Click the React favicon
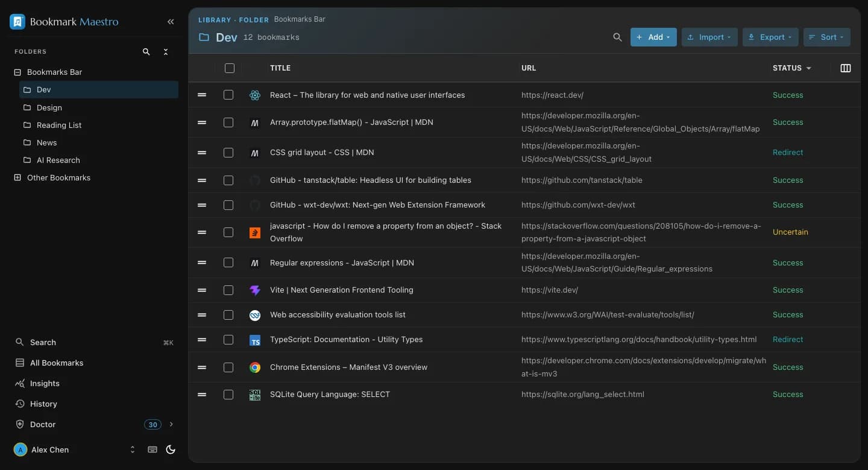This screenshot has width=868, height=470. [255, 95]
